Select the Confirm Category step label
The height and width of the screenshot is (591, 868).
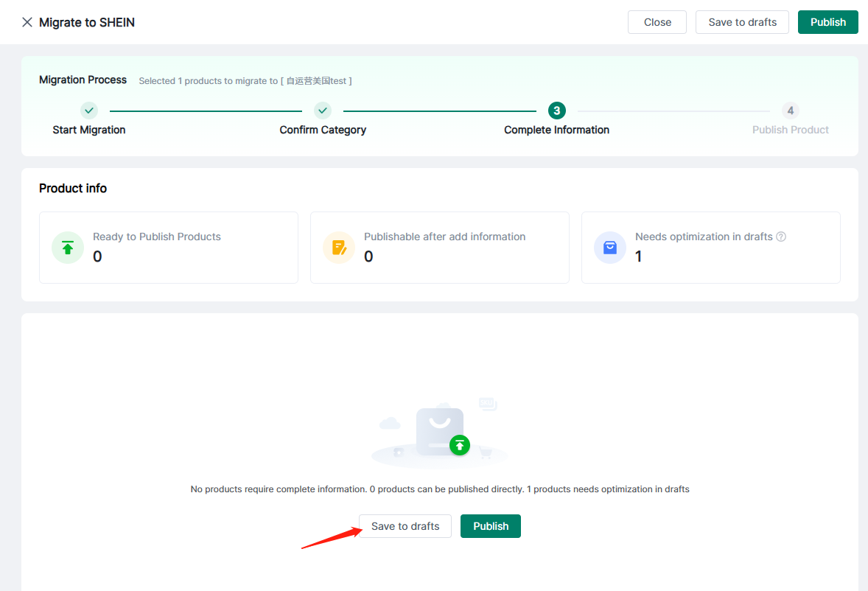coord(323,130)
